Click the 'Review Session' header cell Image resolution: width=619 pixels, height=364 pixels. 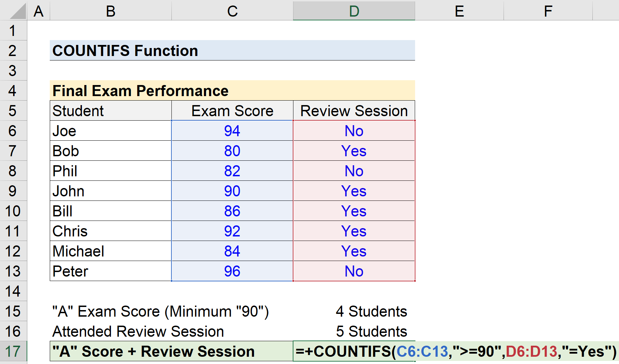pyautogui.click(x=354, y=111)
